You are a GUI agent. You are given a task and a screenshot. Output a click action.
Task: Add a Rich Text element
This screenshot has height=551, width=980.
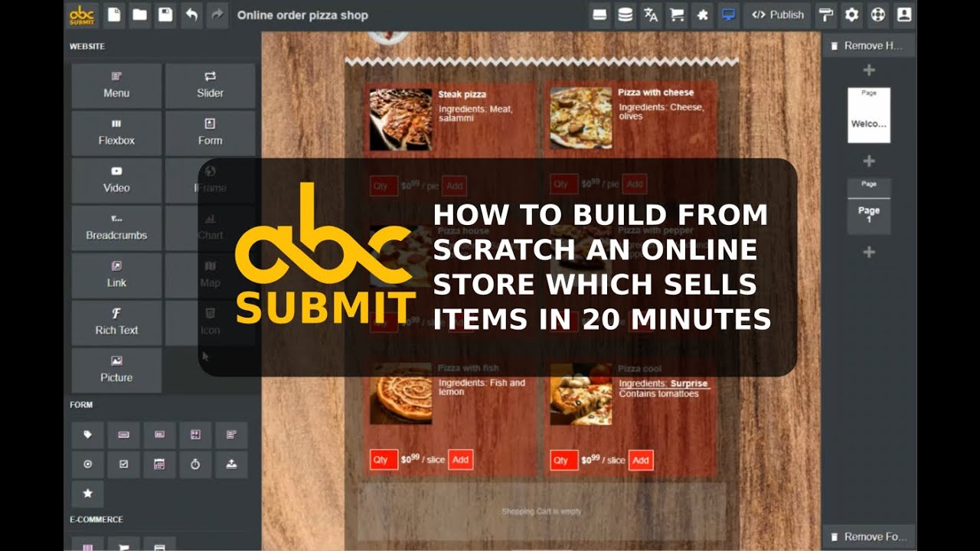116,323
